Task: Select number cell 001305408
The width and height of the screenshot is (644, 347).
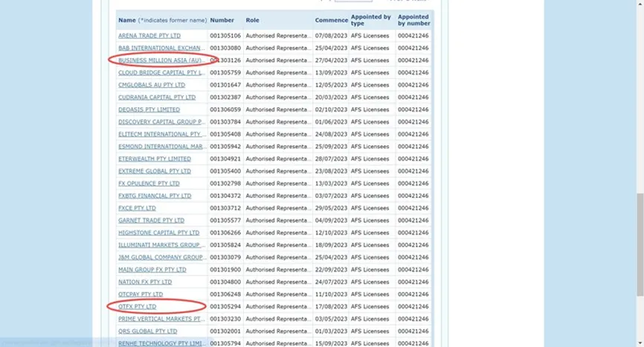Action: coord(225,135)
